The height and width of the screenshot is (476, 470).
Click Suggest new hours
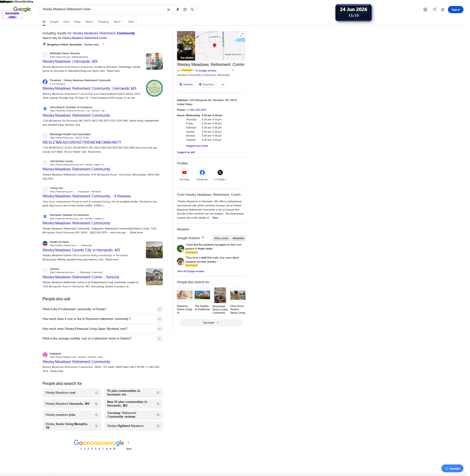tap(197, 146)
